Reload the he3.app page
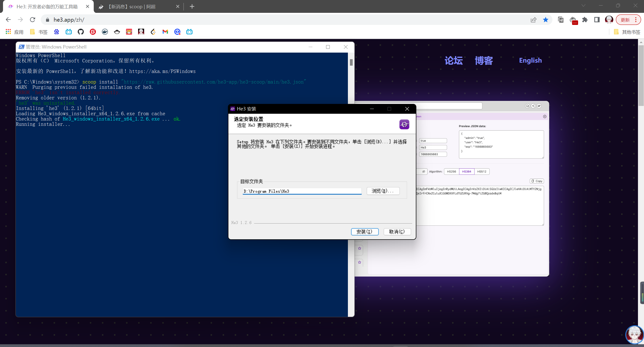The width and height of the screenshot is (644, 347). [x=32, y=20]
